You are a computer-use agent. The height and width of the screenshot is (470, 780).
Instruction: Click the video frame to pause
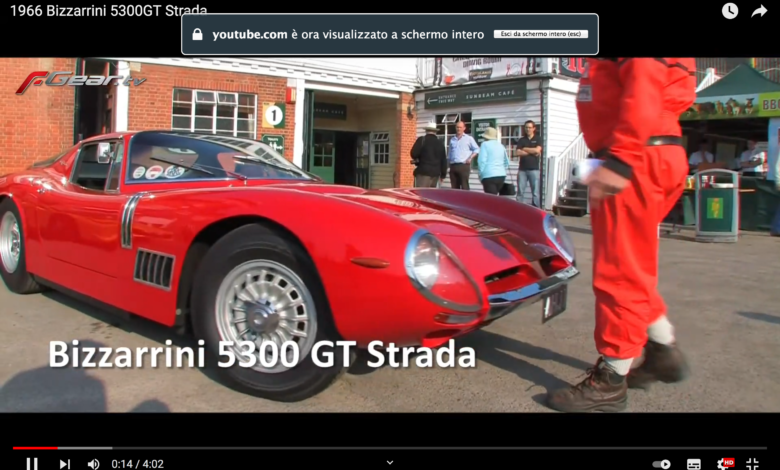pyautogui.click(x=390, y=235)
